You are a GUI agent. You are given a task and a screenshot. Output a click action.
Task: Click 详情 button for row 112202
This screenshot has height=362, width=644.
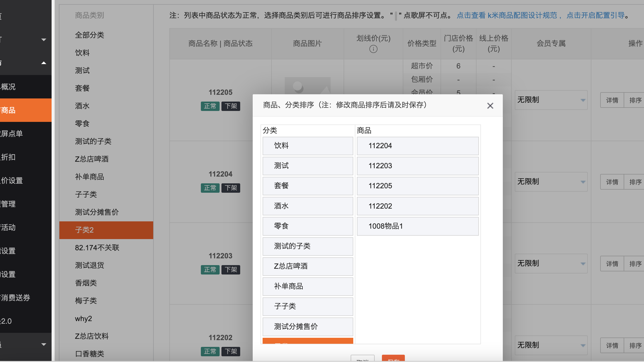612,345
